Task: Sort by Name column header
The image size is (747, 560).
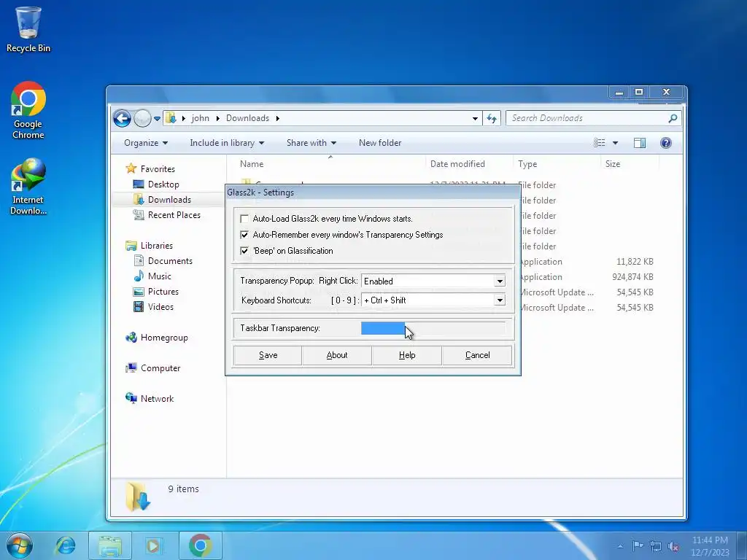Action: coord(252,164)
